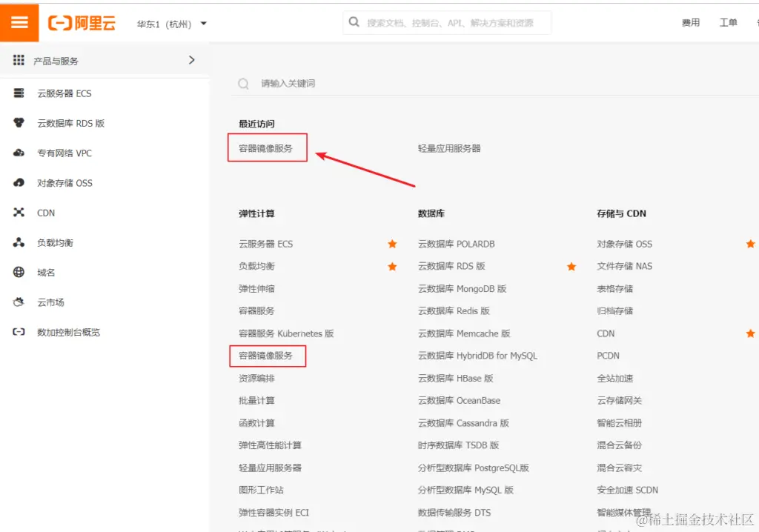
Task: Click the top search box
Action: [x=447, y=23]
